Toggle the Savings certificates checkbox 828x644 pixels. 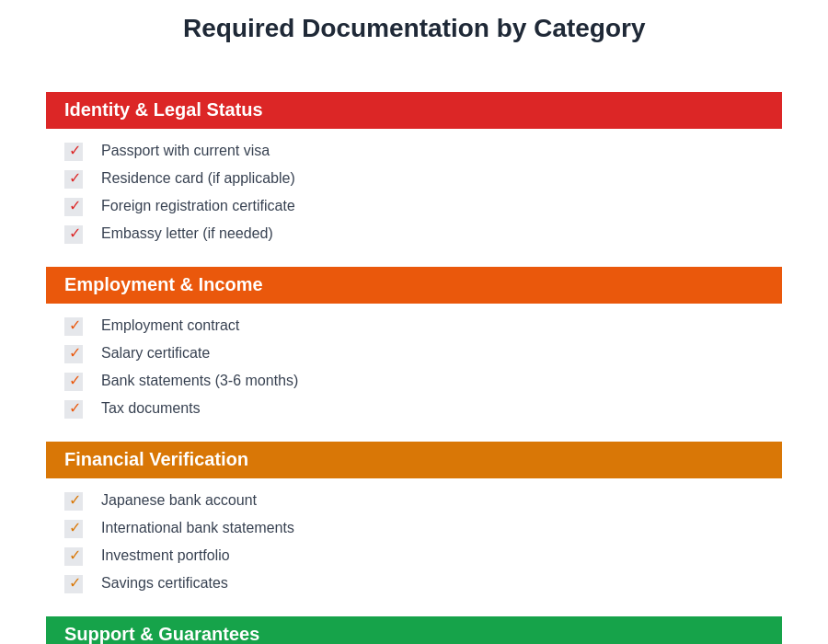pyautogui.click(x=74, y=583)
